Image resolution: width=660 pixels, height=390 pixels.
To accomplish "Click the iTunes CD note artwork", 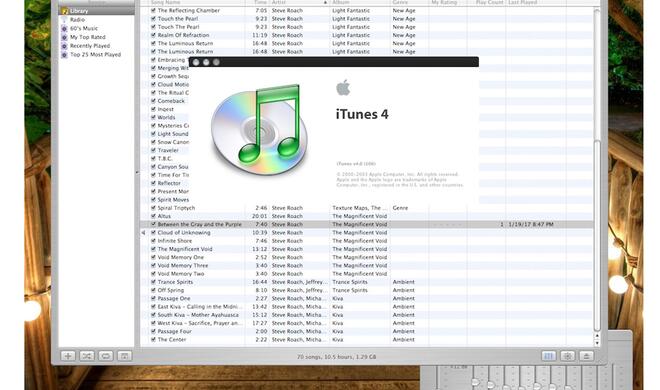I will tap(260, 129).
